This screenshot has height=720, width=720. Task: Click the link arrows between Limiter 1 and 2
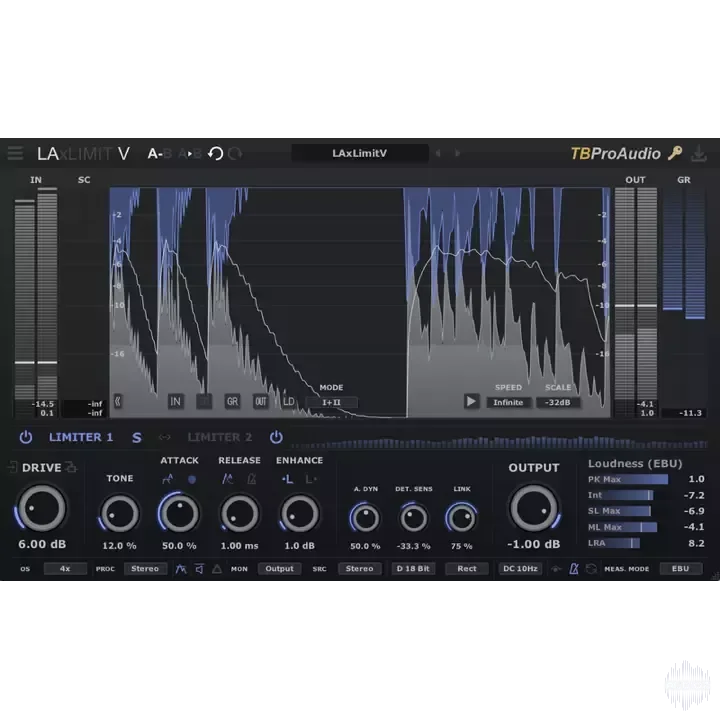point(164,437)
